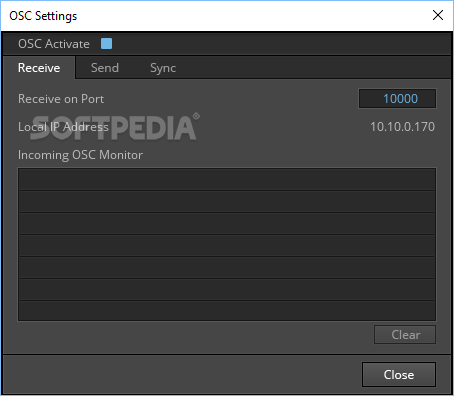Close the OSC Settings window with the X
The height and width of the screenshot is (396, 454).
[438, 15]
